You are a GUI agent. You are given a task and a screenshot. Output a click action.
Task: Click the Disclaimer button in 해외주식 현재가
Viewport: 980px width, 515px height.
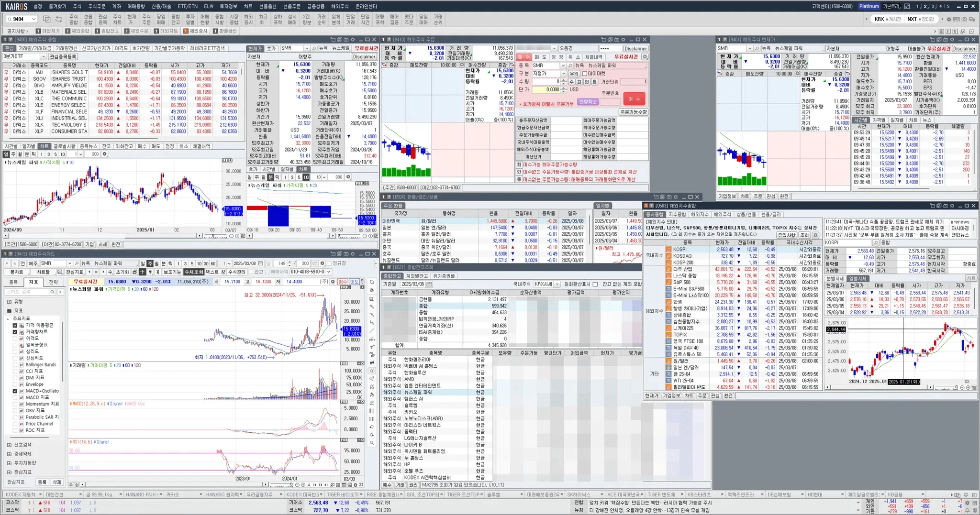click(x=964, y=48)
